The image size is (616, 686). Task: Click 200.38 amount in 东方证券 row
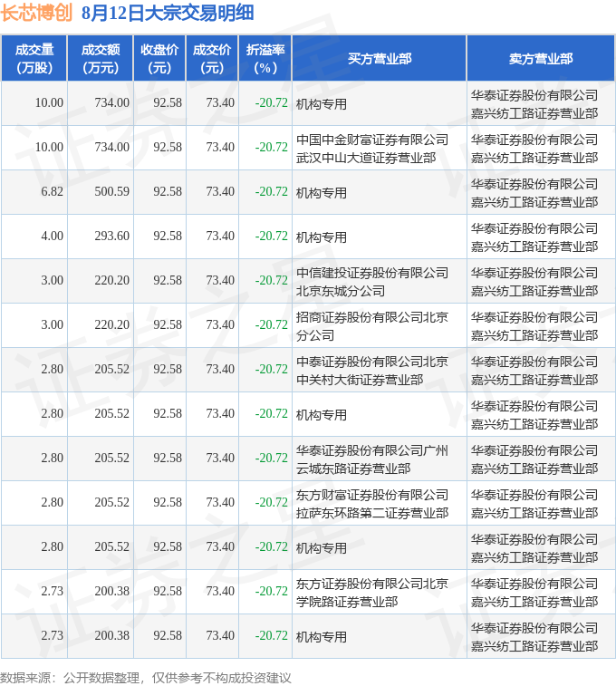point(112,592)
